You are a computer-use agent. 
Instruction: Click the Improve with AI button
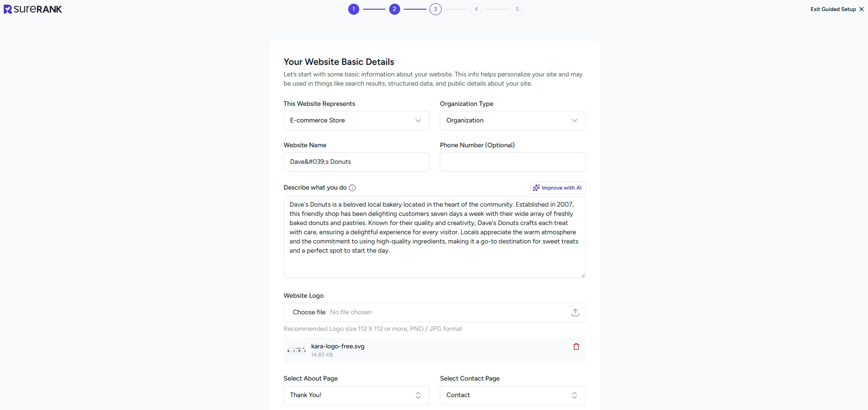click(558, 188)
